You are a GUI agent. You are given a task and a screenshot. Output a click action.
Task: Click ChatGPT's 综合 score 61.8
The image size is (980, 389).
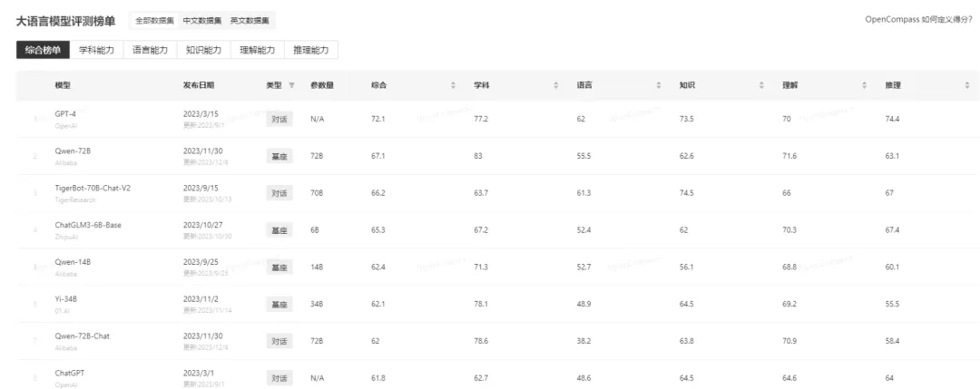coord(378,378)
